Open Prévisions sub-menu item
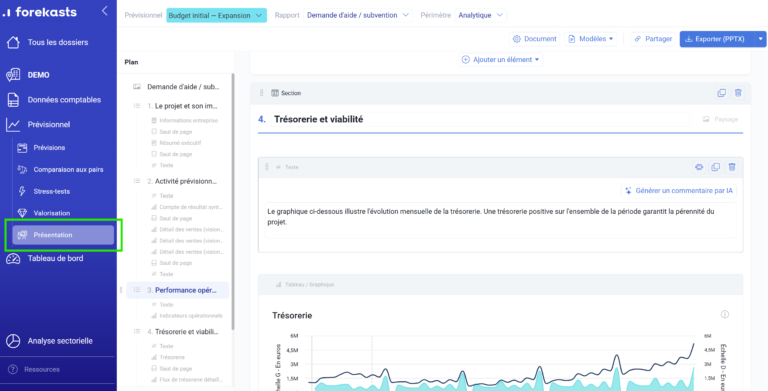 coord(41,147)
